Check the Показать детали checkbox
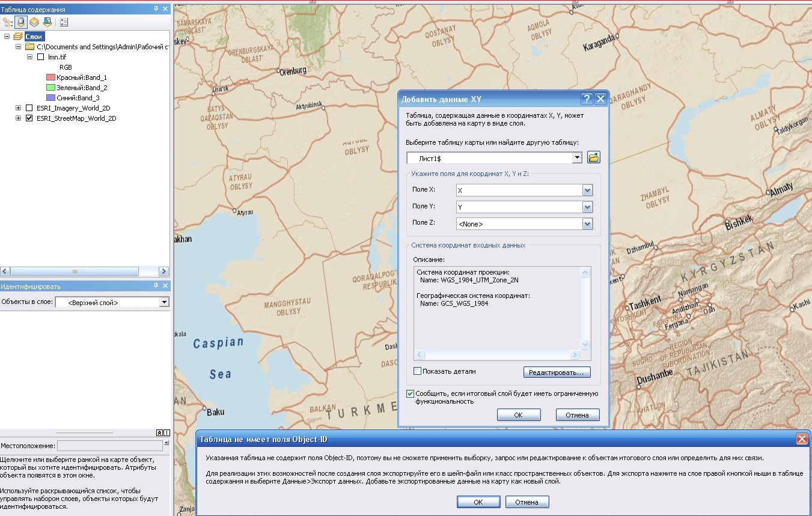 (x=418, y=371)
